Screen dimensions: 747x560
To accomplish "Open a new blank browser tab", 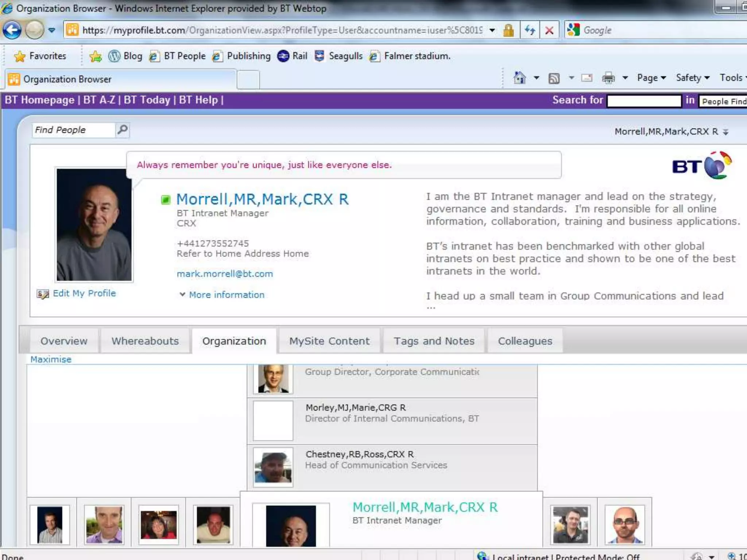I will click(x=248, y=80).
